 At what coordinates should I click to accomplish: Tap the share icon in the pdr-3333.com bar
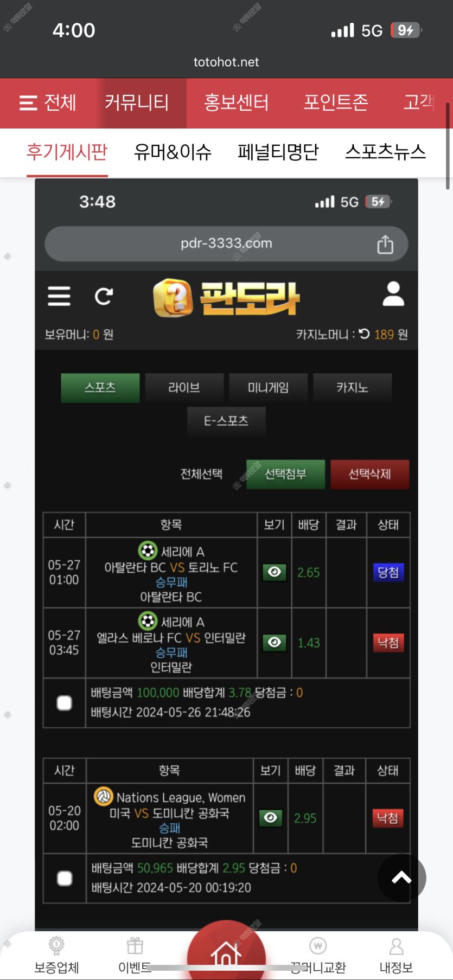pos(385,244)
